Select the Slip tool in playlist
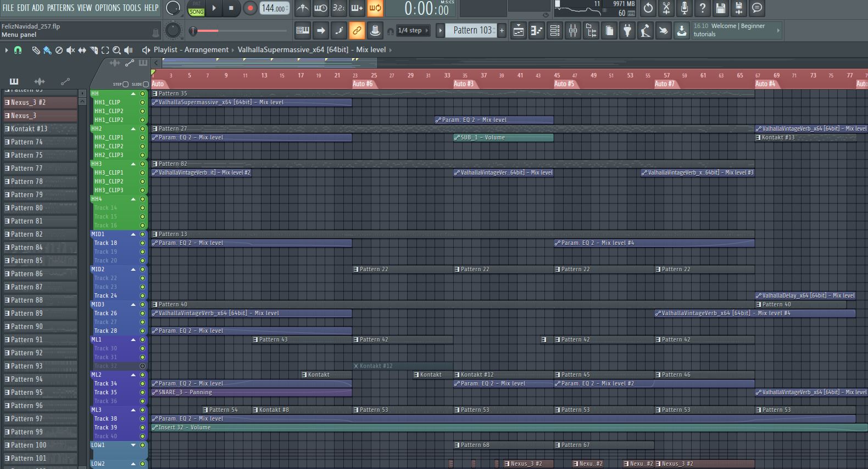The image size is (868, 469). [82, 50]
